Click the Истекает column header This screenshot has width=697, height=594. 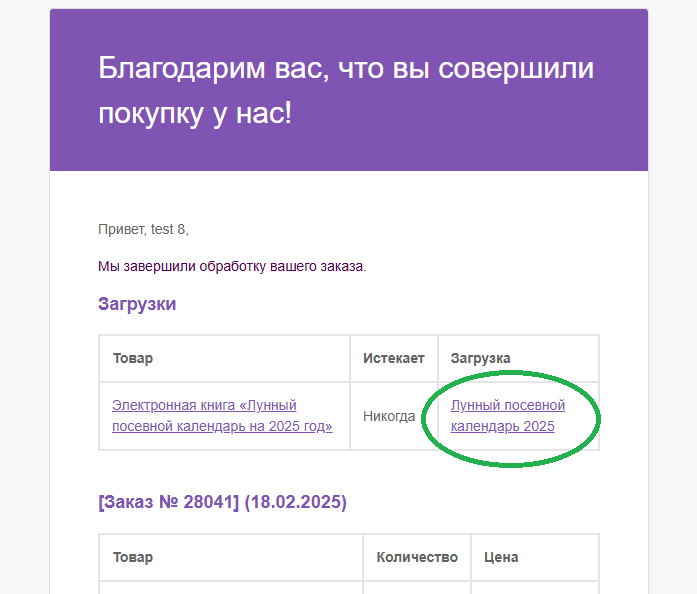point(393,358)
